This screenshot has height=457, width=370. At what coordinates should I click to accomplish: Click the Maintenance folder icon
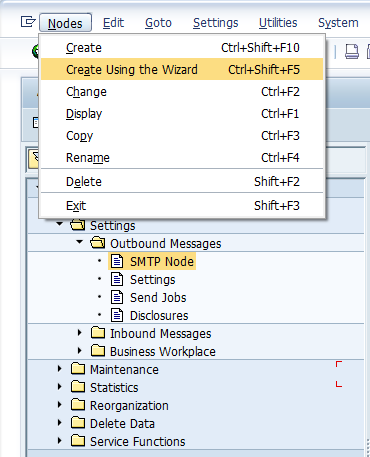(x=78, y=369)
